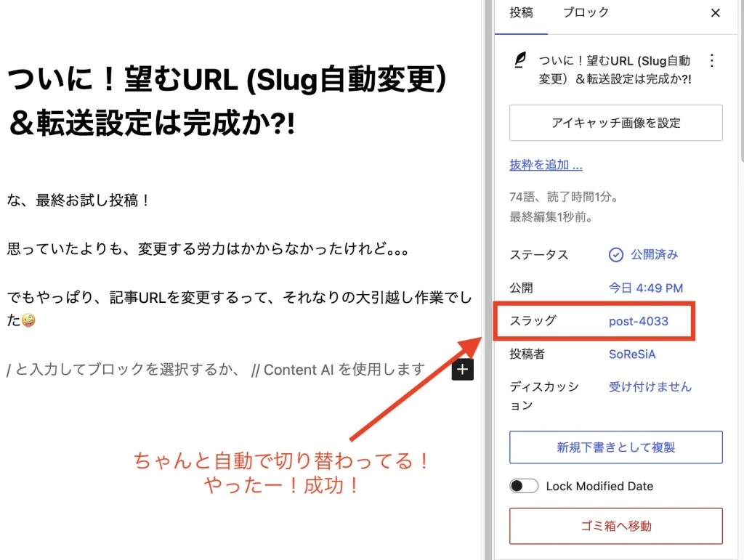This screenshot has width=744, height=560.
Task: Open the 抜粋を追加 link
Action: coord(546,165)
